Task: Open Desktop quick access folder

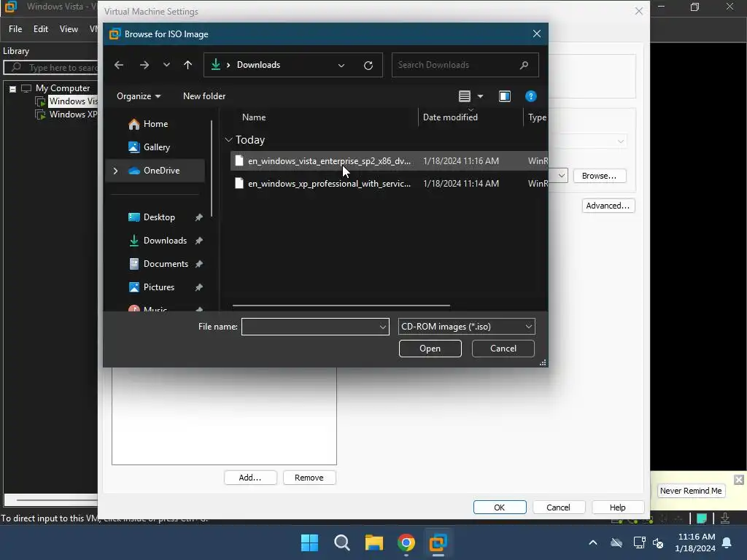Action: point(159,217)
